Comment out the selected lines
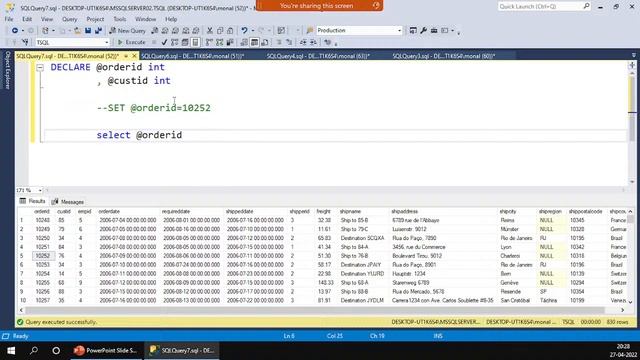Image resolution: width=640 pixels, height=360 pixels. point(279,42)
